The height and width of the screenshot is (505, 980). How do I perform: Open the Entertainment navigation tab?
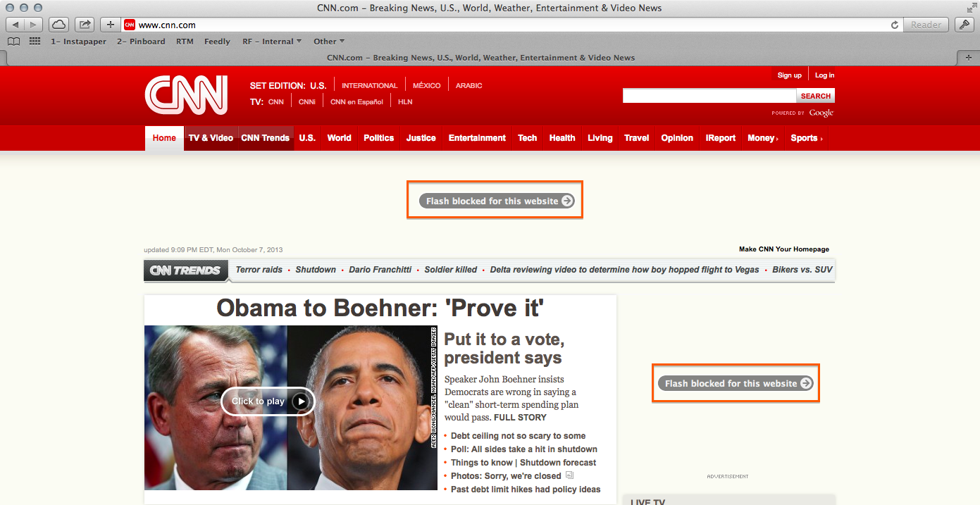(x=477, y=138)
